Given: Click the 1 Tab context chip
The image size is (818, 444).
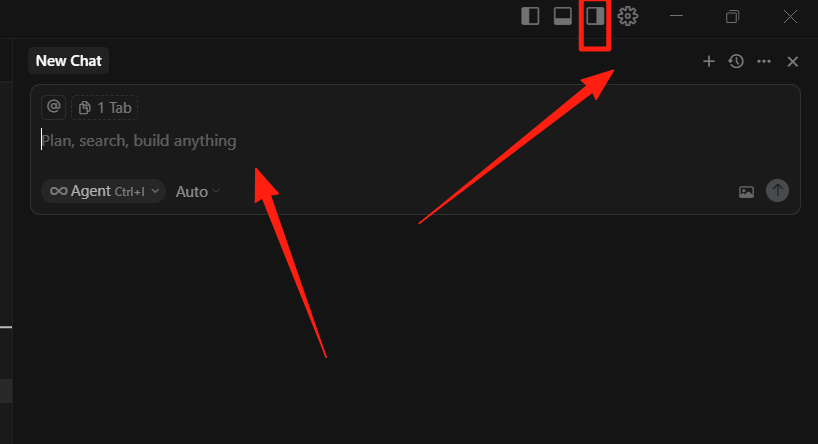Looking at the screenshot, I should 105,108.
